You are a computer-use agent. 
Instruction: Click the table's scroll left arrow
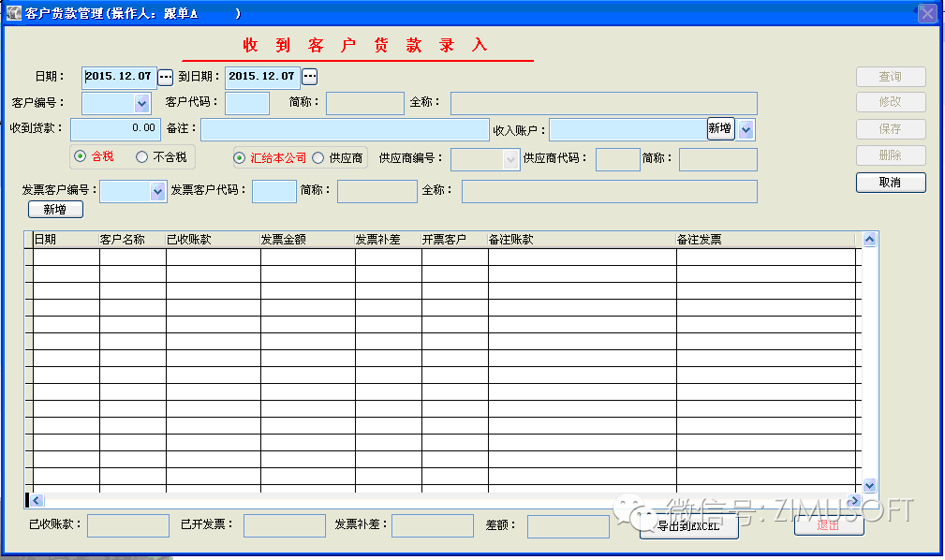point(38,501)
